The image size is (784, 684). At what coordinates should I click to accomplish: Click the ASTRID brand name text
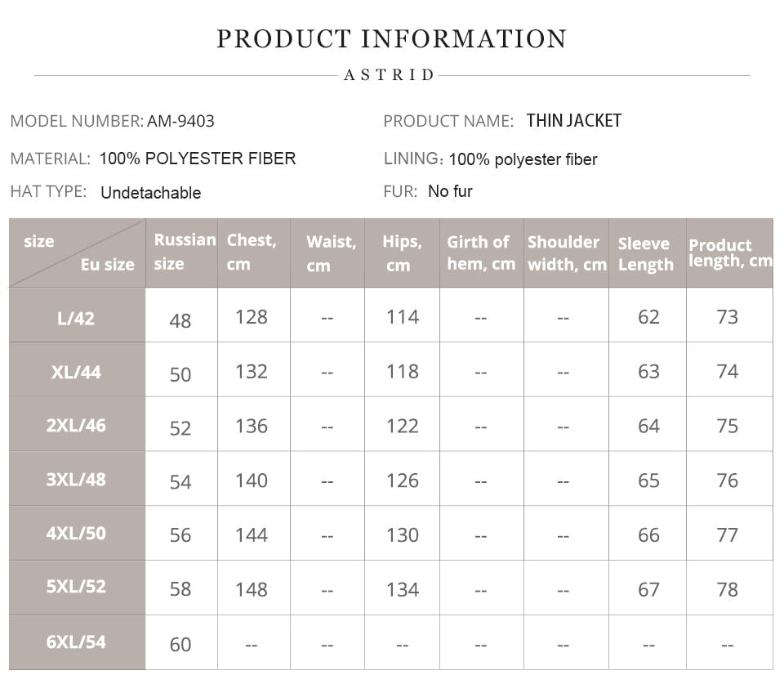390,75
